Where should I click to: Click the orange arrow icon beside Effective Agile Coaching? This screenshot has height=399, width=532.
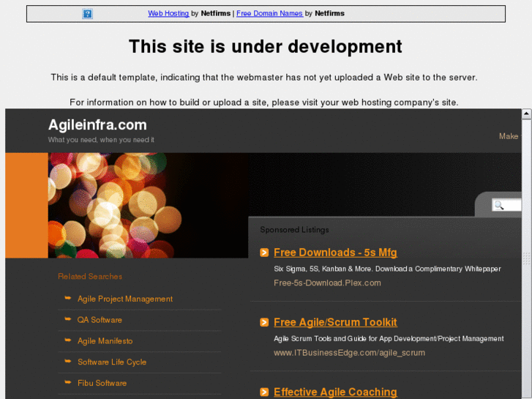(264, 392)
